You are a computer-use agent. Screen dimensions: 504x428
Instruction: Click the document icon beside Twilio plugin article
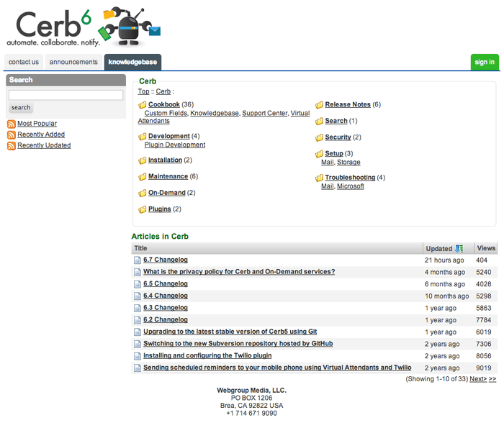point(138,356)
